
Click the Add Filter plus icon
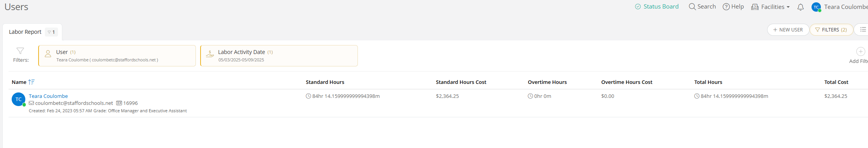(x=860, y=51)
